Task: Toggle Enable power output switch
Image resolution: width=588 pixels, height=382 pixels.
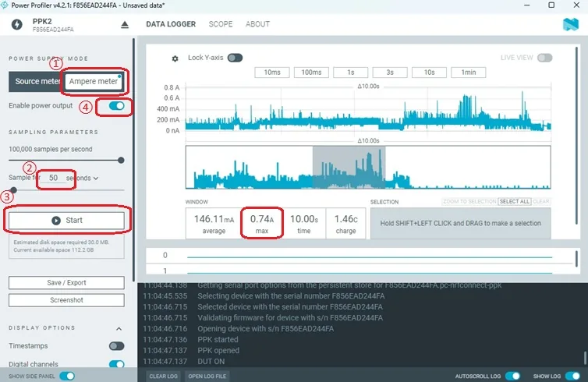Action: click(x=117, y=106)
